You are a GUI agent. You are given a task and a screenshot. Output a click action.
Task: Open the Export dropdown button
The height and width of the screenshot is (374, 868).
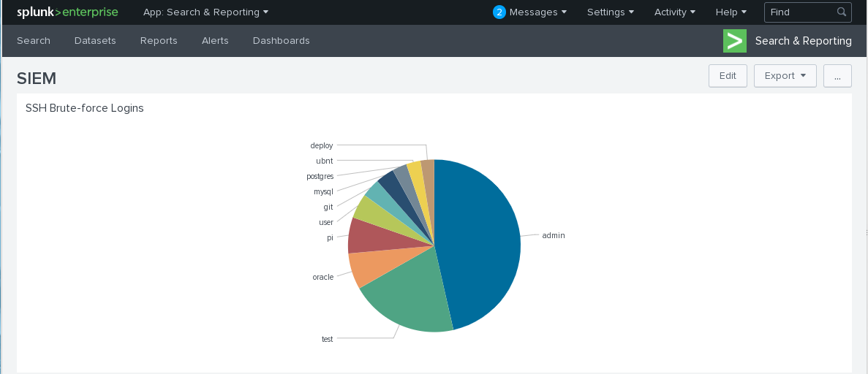pos(785,76)
